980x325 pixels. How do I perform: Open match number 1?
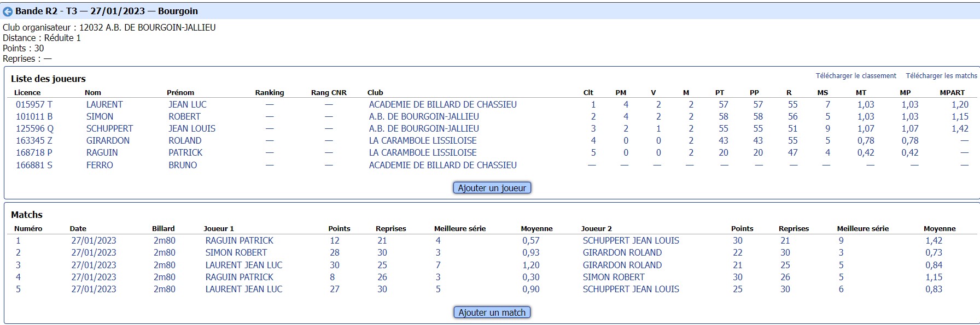tap(18, 240)
